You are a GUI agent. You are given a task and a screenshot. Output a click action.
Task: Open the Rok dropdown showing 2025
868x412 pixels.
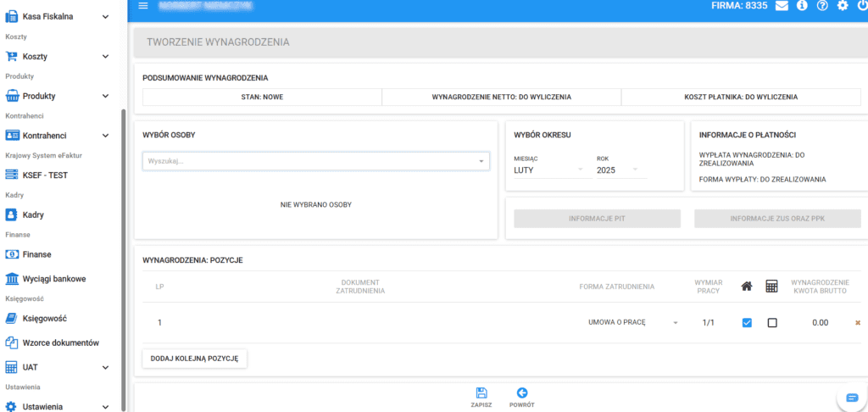[x=621, y=170]
